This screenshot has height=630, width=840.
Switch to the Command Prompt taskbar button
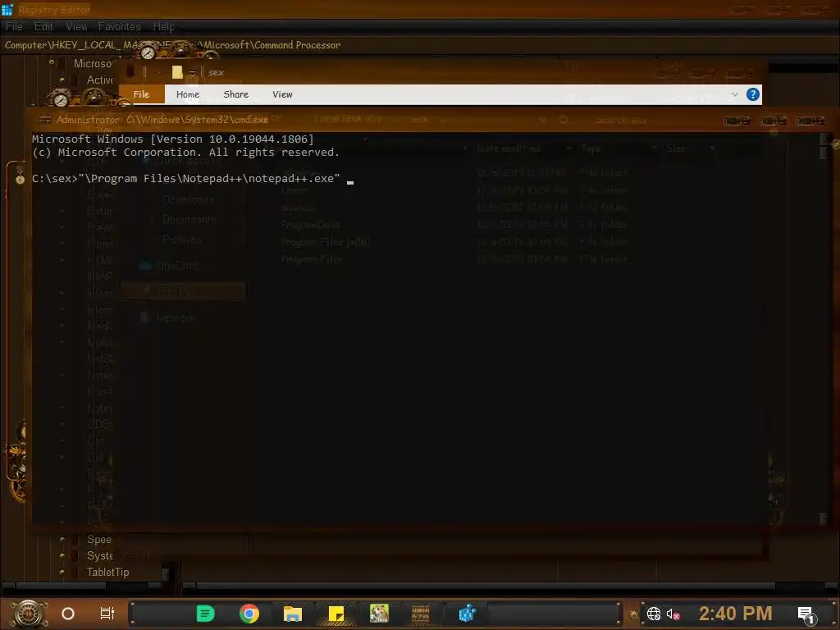point(421,614)
